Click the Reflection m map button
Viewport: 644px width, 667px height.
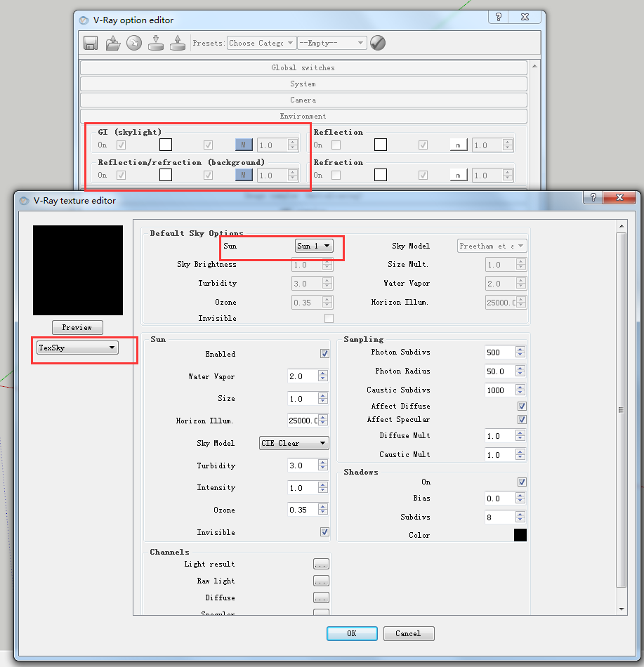[x=459, y=145]
